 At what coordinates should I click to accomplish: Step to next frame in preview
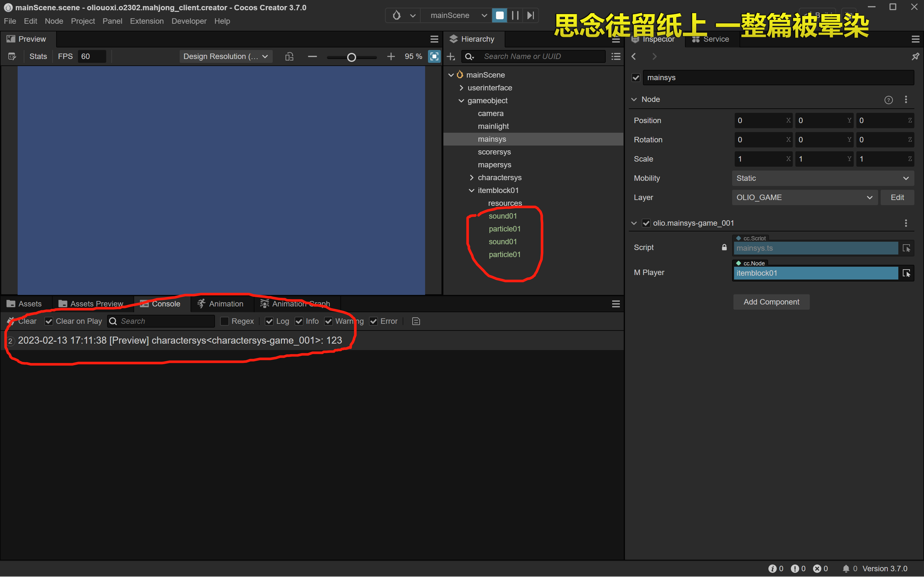point(530,15)
